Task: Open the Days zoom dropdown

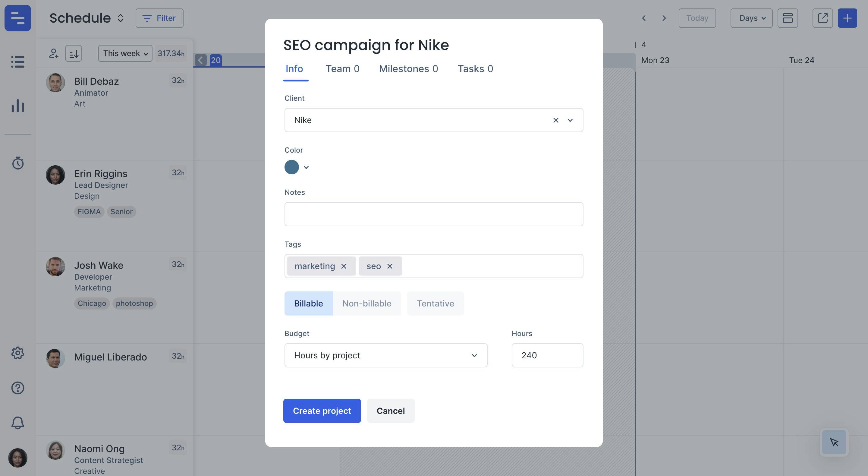Action: 751,18
